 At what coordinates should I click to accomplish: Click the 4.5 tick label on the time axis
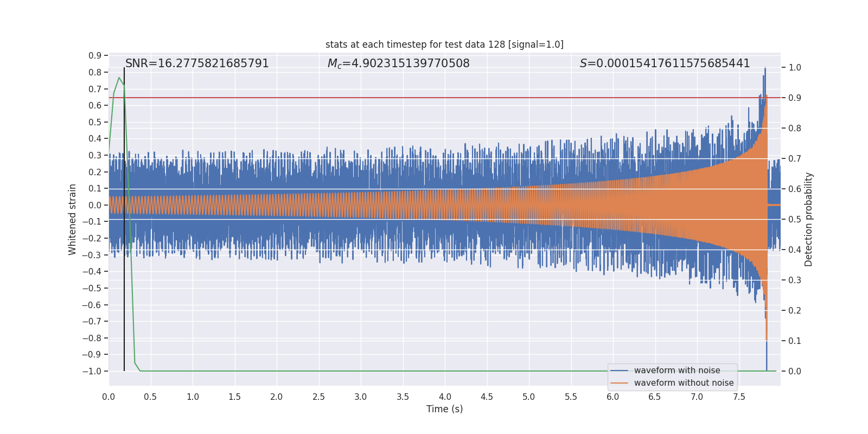click(487, 397)
